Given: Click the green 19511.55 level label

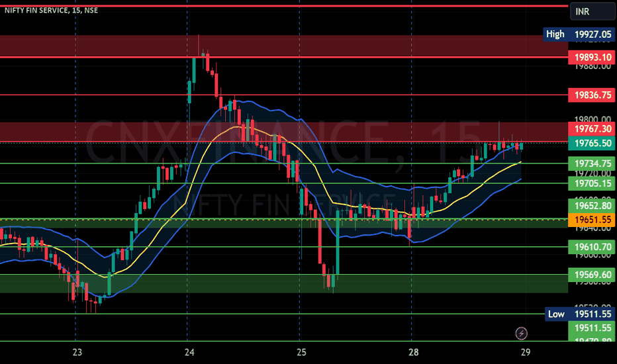Looking at the screenshot, I should pyautogui.click(x=593, y=328).
